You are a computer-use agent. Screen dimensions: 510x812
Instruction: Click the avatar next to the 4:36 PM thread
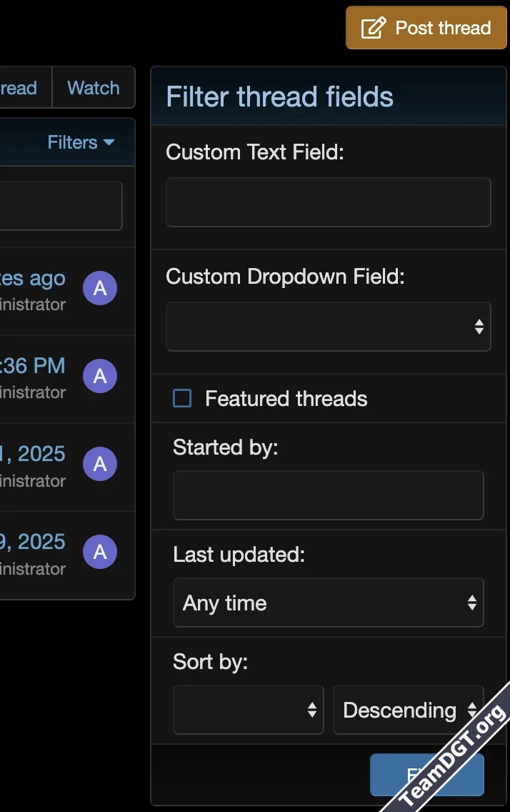click(x=100, y=375)
